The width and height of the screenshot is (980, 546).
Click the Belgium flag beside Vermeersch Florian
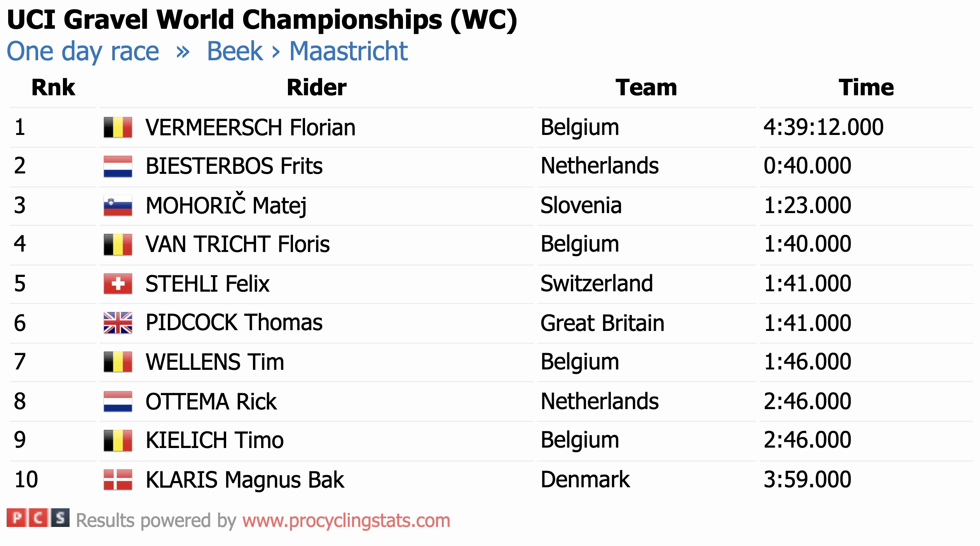tap(118, 127)
